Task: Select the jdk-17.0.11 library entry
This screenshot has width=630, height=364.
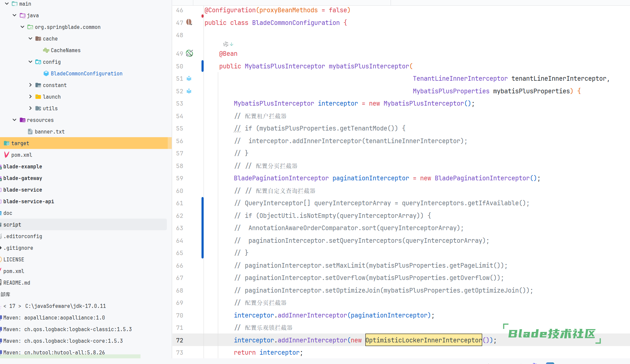Action: [55, 306]
